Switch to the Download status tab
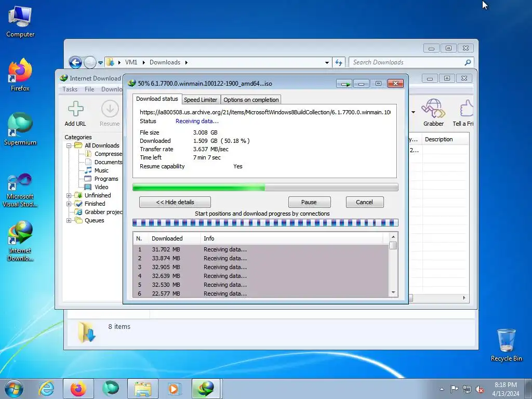Image resolution: width=532 pixels, height=399 pixels. point(157,99)
